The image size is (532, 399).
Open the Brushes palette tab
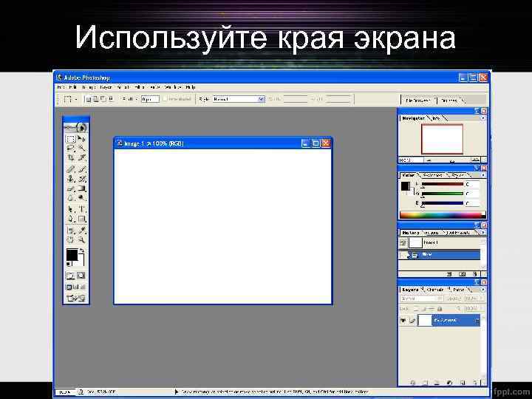449,100
